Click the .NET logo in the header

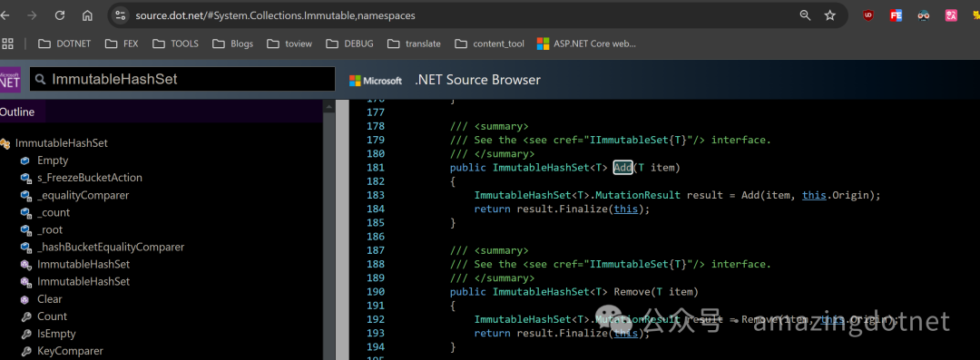[x=11, y=79]
